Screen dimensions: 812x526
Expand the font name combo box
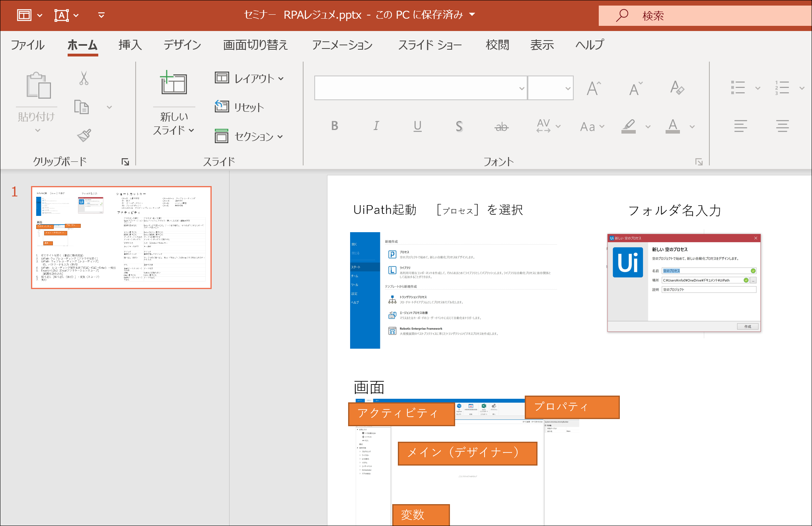pyautogui.click(x=521, y=88)
